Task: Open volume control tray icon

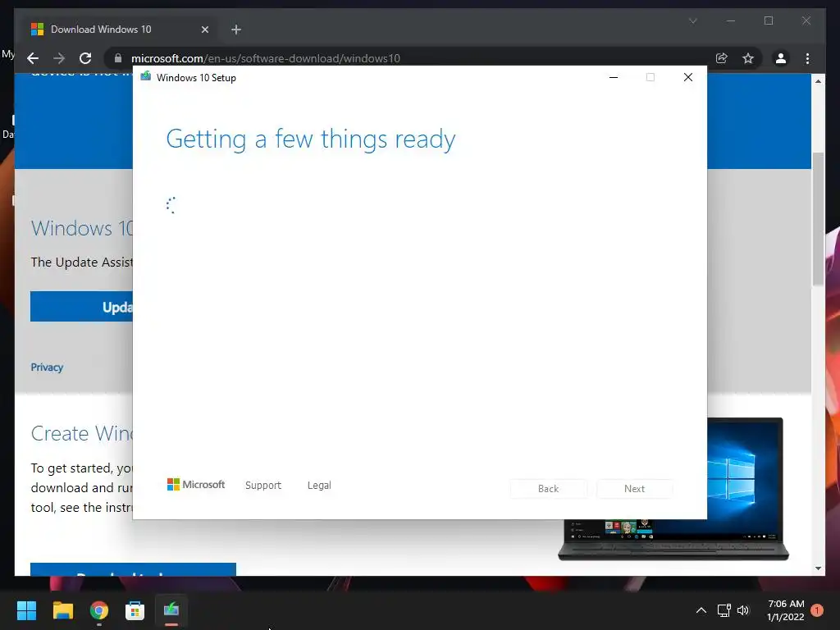Action: tap(743, 610)
